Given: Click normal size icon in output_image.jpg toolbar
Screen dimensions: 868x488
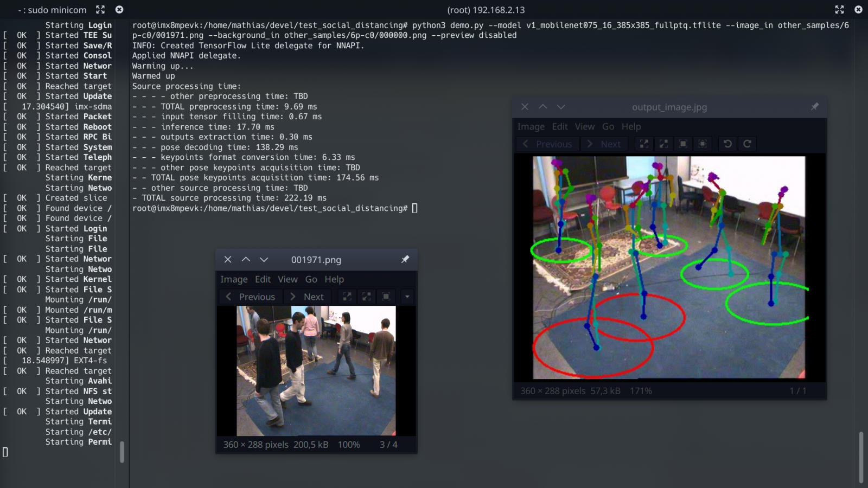Looking at the screenshot, I should (683, 144).
